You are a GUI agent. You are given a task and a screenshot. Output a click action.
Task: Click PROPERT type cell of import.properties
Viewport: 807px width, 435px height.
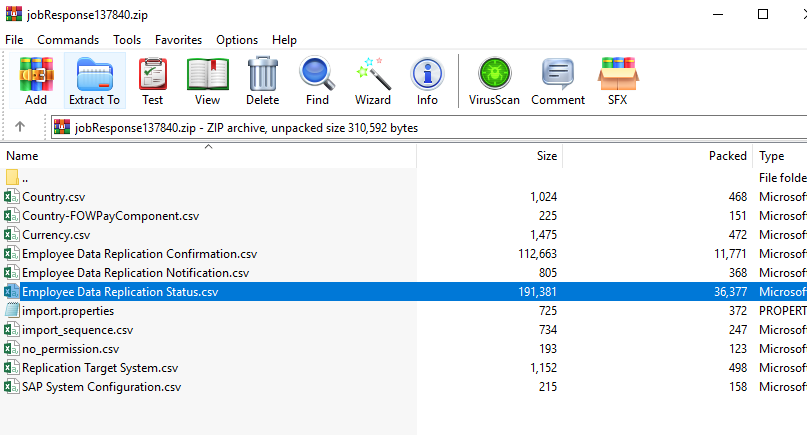[x=783, y=310]
